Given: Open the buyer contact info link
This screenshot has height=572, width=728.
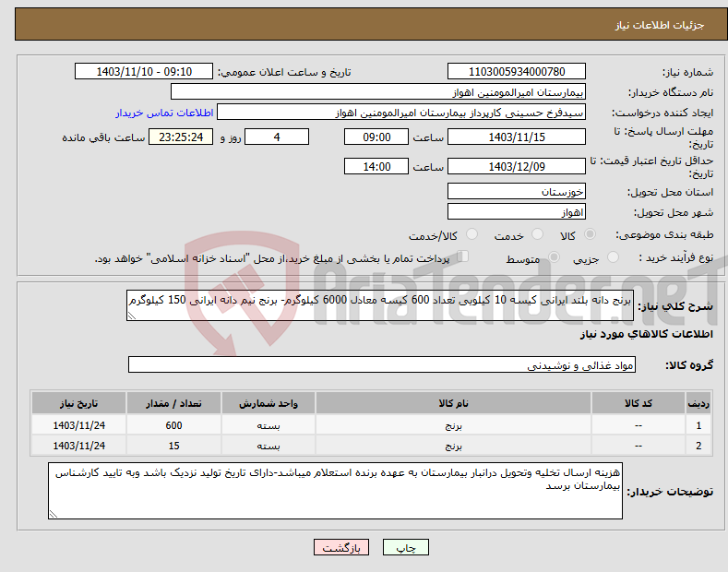Looking at the screenshot, I should point(164,113).
